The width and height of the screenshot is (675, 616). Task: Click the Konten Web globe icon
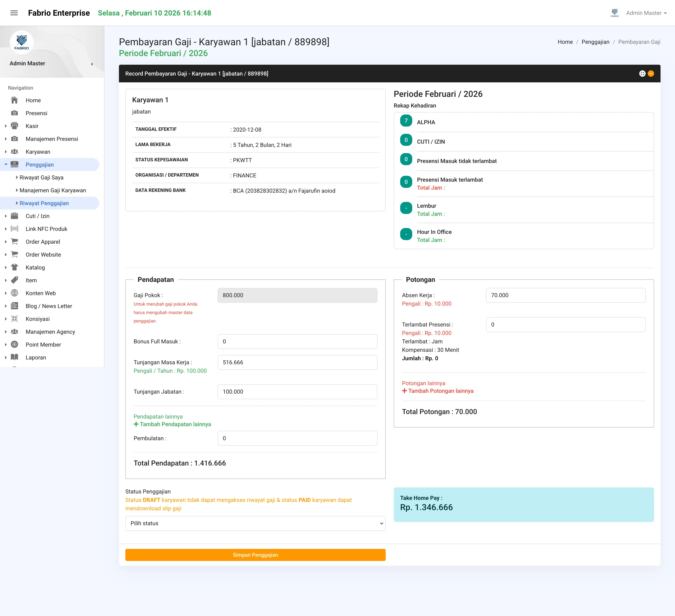[x=14, y=293]
